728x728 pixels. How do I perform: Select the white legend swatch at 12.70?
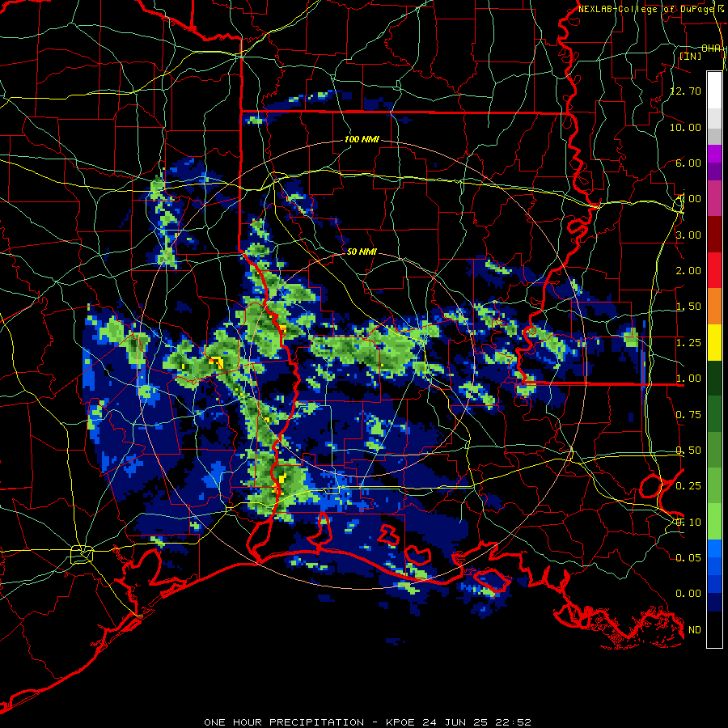(x=714, y=90)
